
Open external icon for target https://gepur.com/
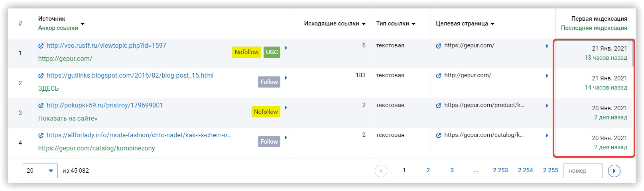pos(439,46)
